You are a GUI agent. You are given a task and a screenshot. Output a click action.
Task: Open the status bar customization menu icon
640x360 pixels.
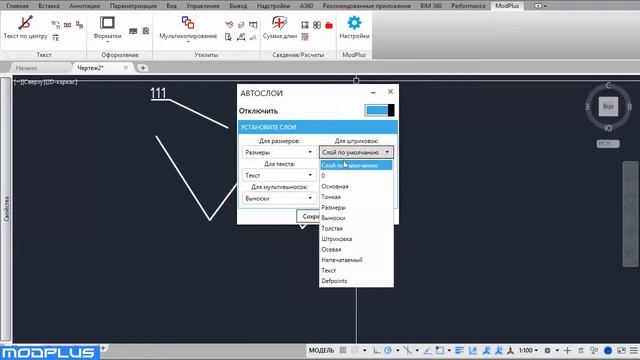point(633,351)
